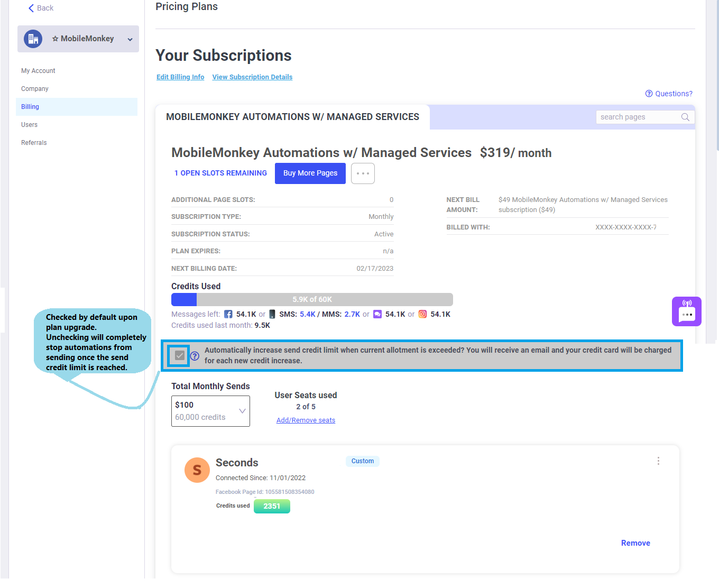Viewport: 719px width, 588px height.
Task: Select Billing in the sidebar
Action: [77, 107]
